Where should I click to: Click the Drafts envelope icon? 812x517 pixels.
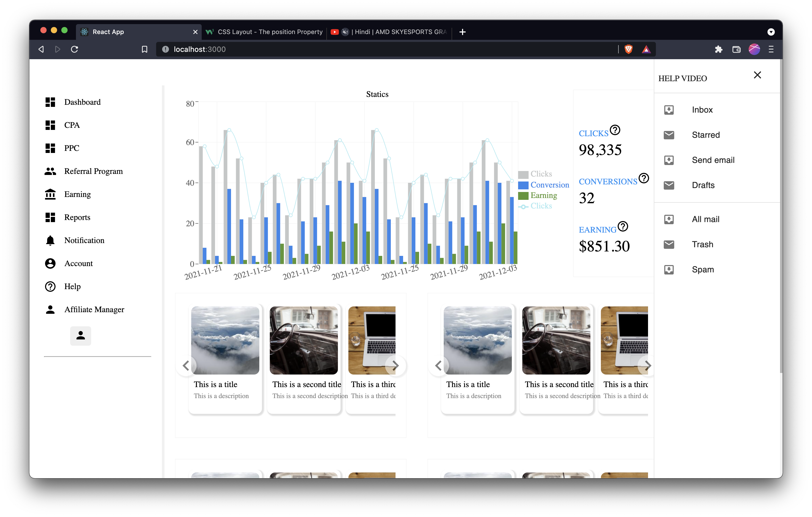pyautogui.click(x=669, y=185)
